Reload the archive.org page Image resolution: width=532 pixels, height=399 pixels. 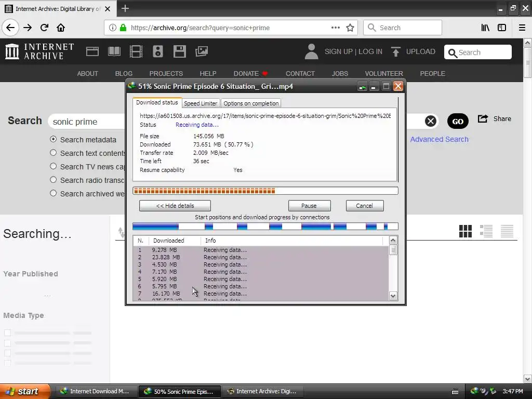coord(44,28)
